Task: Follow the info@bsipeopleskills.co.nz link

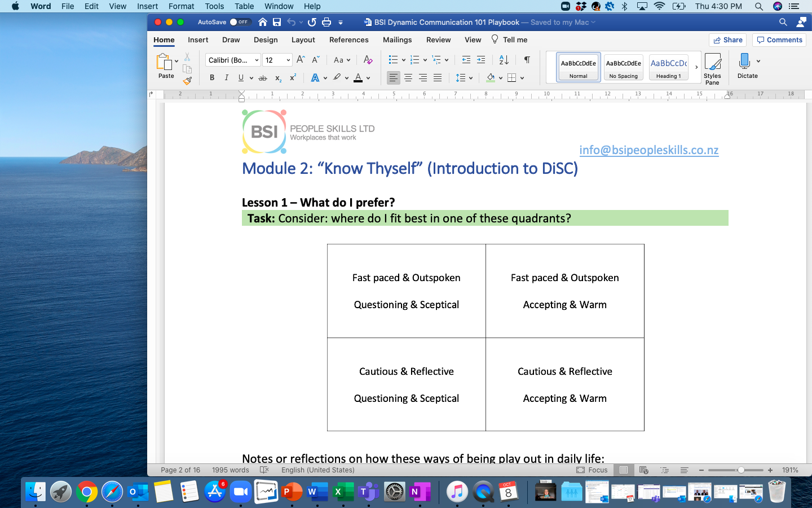Action: (x=649, y=150)
